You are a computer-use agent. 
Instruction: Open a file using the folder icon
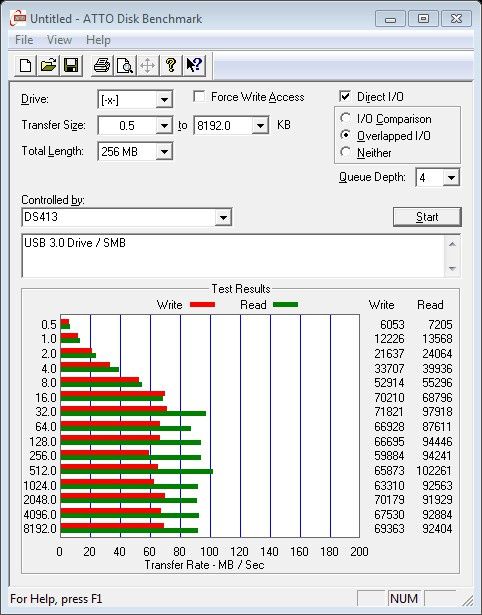(48, 65)
